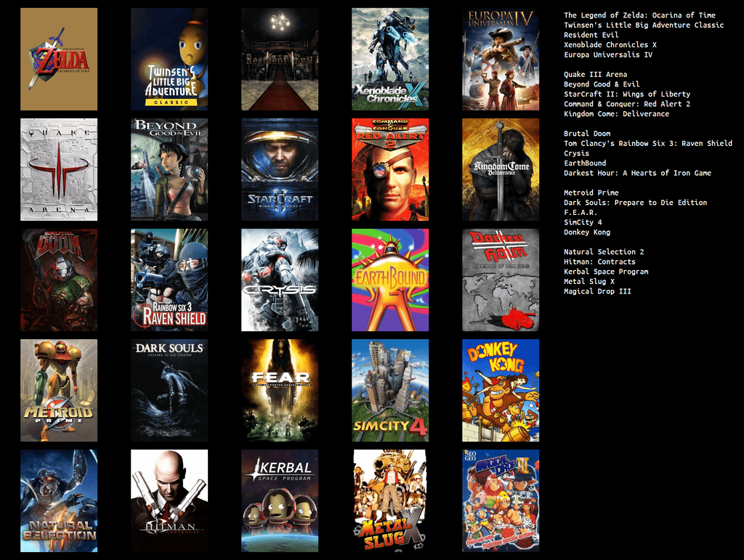
Task: Open the Europa Universalis IV cover
Action: [x=501, y=60]
